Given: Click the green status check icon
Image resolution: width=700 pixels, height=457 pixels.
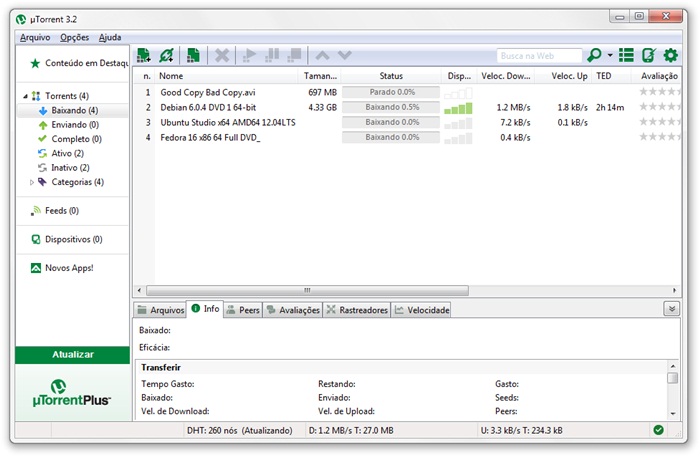Looking at the screenshot, I should click(x=658, y=430).
